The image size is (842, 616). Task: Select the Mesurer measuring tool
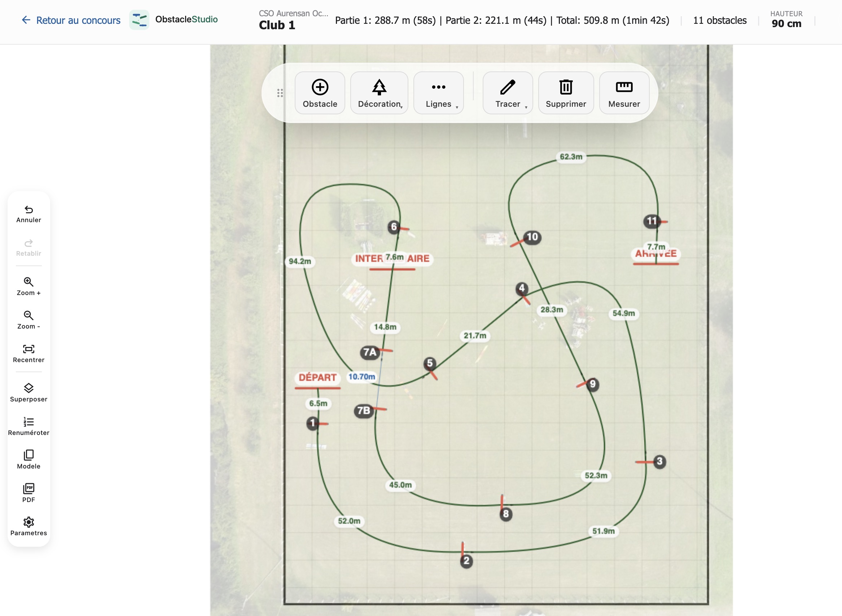(x=623, y=92)
